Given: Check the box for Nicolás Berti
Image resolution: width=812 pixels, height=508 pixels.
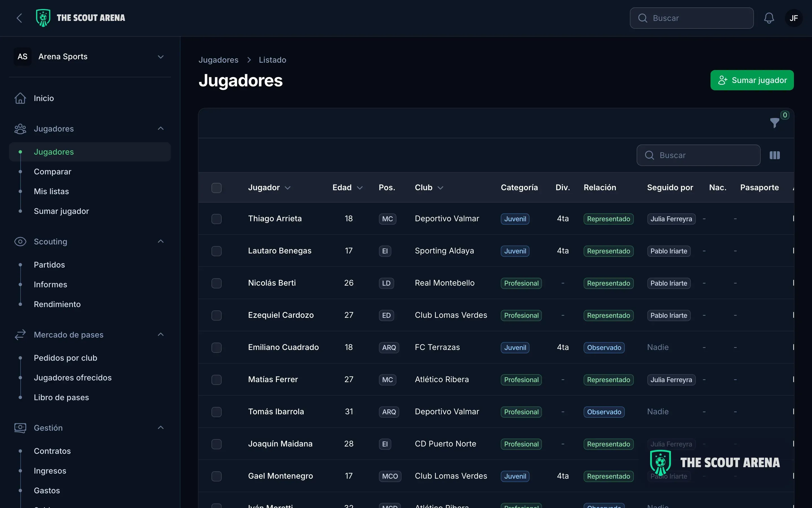Looking at the screenshot, I should click(217, 283).
